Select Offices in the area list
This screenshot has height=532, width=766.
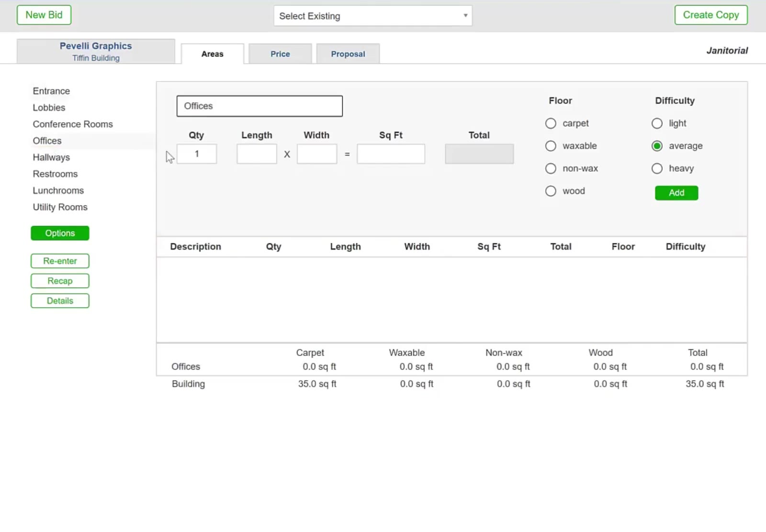tap(47, 141)
